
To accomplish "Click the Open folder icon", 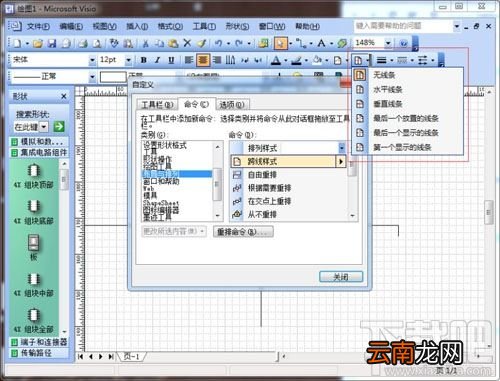I will click(x=38, y=43).
